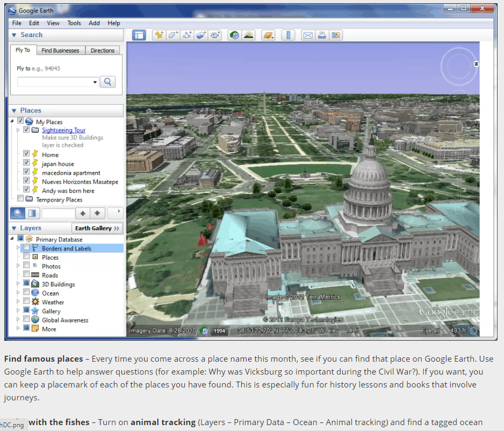
Task: Collapse the Primary Database tree
Action: 12,238
